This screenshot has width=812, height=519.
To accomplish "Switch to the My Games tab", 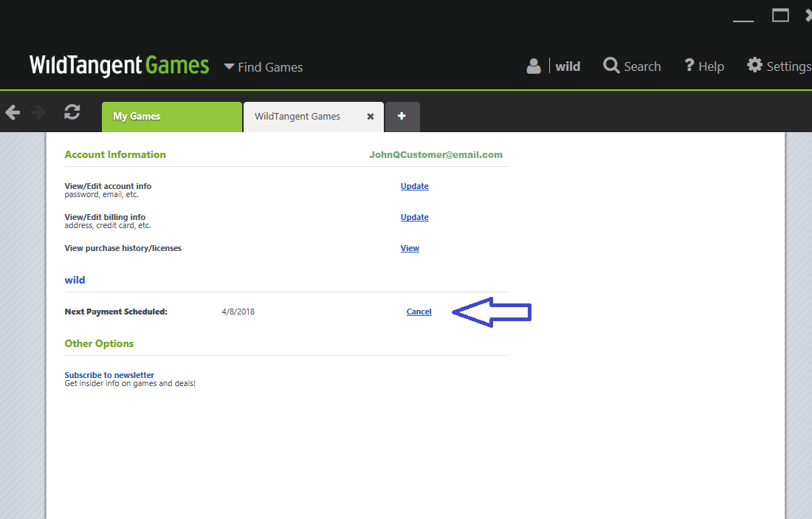I will [x=171, y=117].
